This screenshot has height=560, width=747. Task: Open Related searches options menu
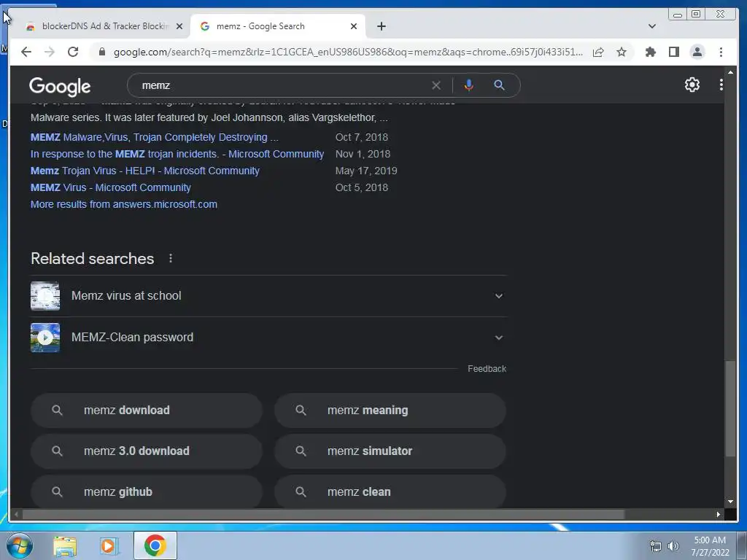pos(171,258)
